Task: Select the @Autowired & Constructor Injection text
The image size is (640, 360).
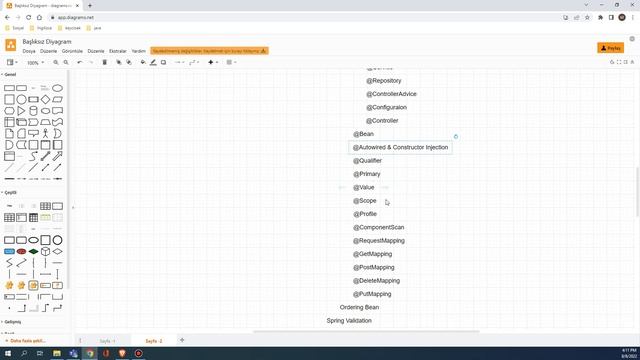Action: (400, 147)
